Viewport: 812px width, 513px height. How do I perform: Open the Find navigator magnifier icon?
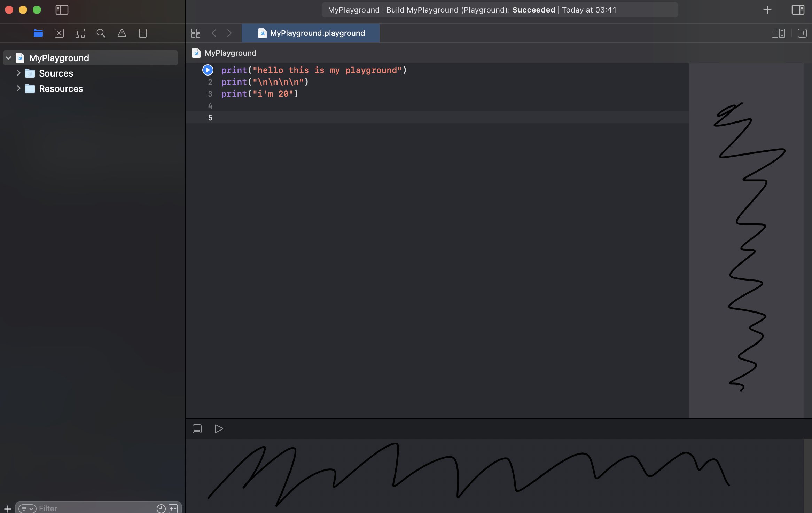click(101, 33)
